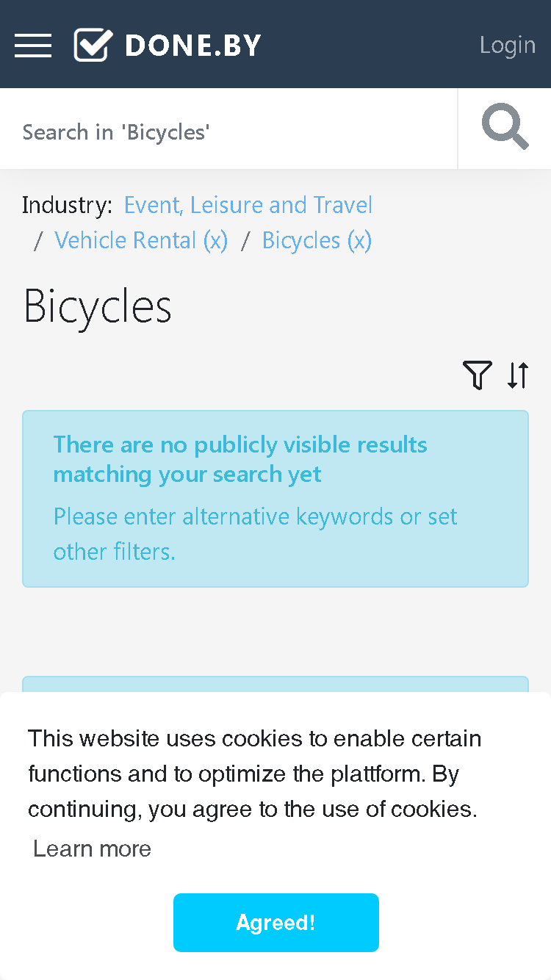
Task: Click the empty dark header bar area
Action: [367, 44]
